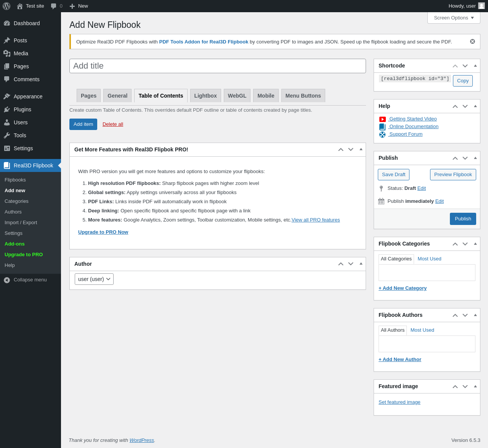
Task: Click into the Add title field
Action: (218, 66)
